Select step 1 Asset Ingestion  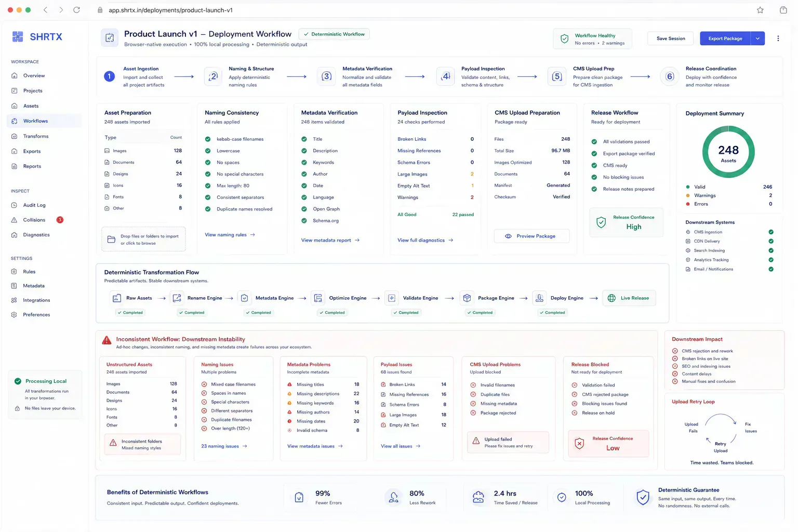110,76
